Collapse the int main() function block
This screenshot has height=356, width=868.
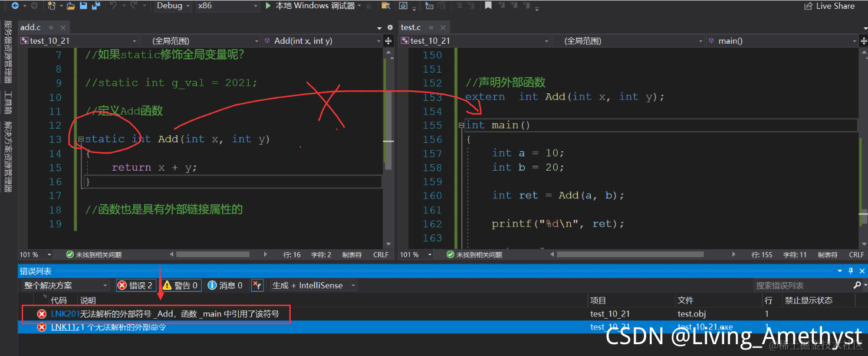(461, 125)
